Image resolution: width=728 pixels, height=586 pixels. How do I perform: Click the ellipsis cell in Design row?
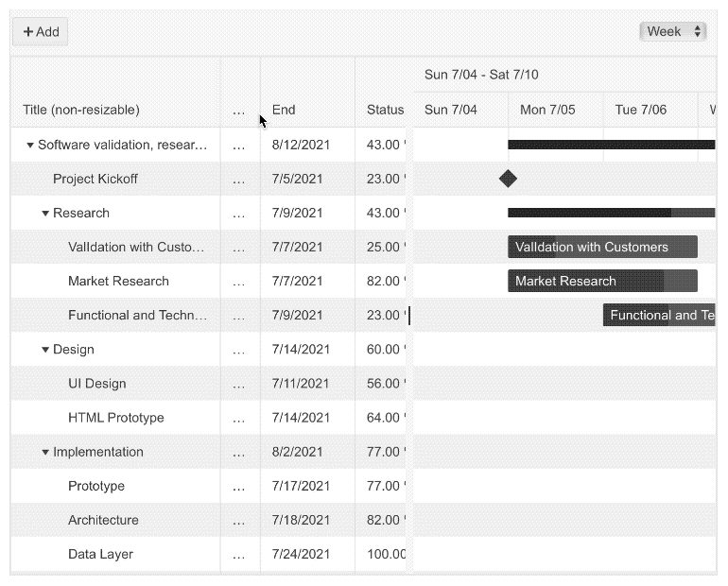coord(240,350)
